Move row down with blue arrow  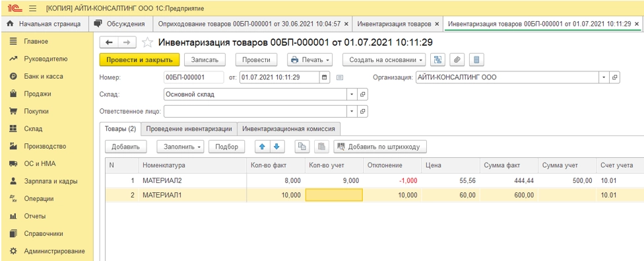[x=276, y=146]
